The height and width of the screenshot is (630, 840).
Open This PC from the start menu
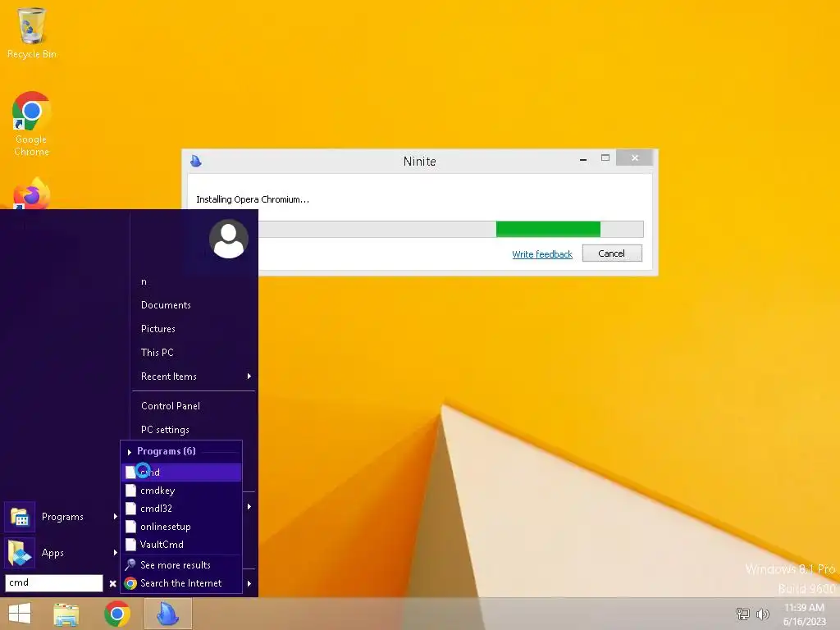pos(157,353)
